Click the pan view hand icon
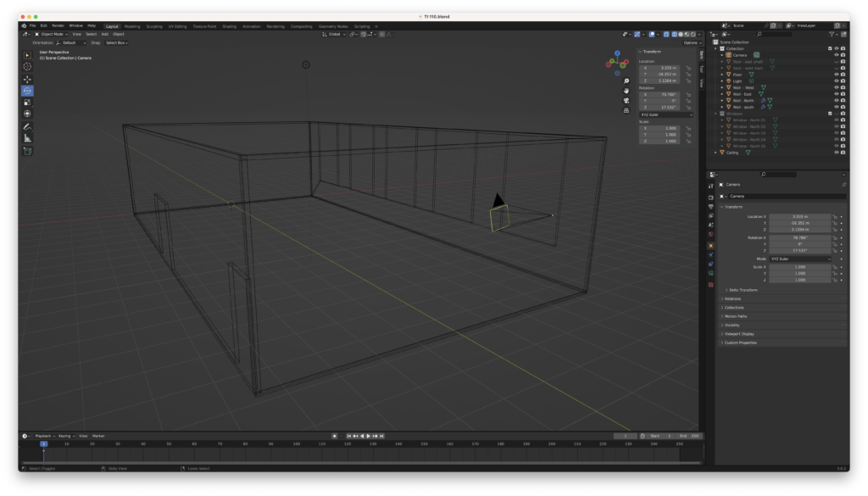The width and height of the screenshot is (868, 496). click(x=626, y=90)
